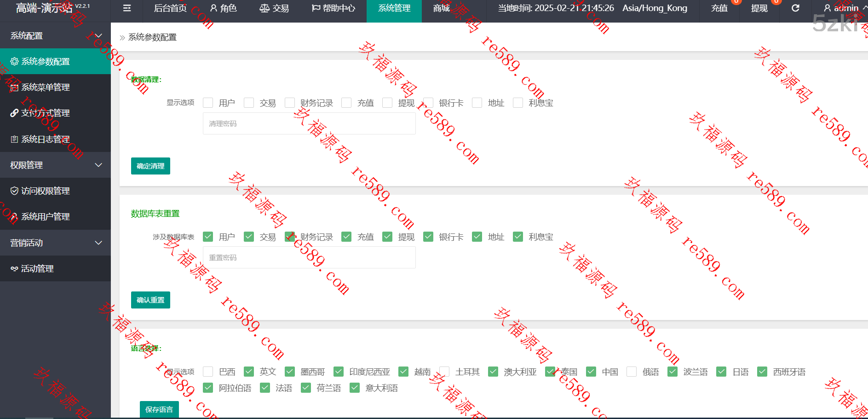
Task: Uncheck 利息宝 in 数据库表重置 section
Action: [x=518, y=237]
